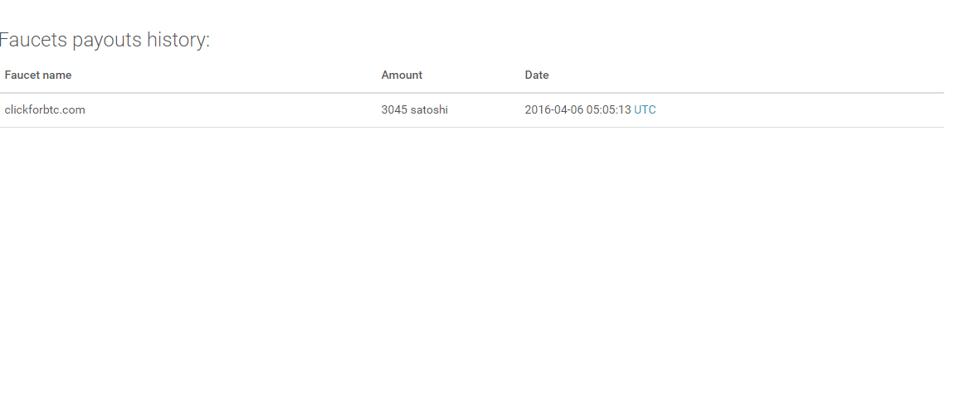Click the time 05:05:13 in the row

click(x=609, y=110)
